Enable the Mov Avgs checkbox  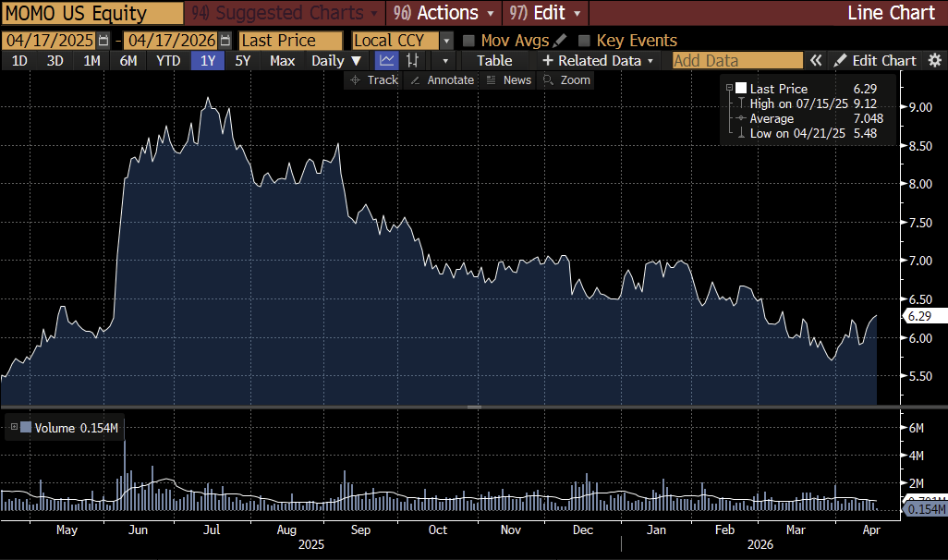(x=468, y=41)
